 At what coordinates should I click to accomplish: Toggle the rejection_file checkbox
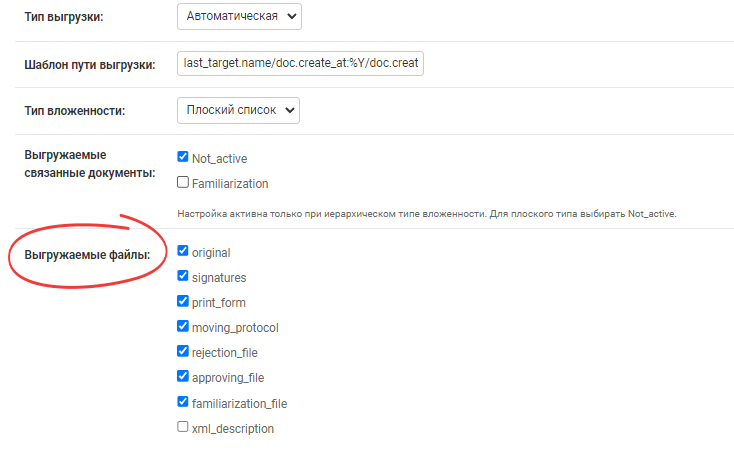click(183, 351)
